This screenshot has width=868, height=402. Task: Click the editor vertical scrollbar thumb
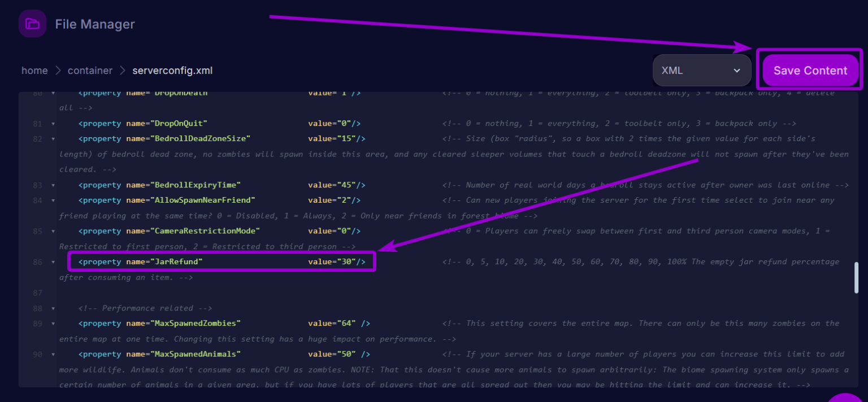[856, 277]
